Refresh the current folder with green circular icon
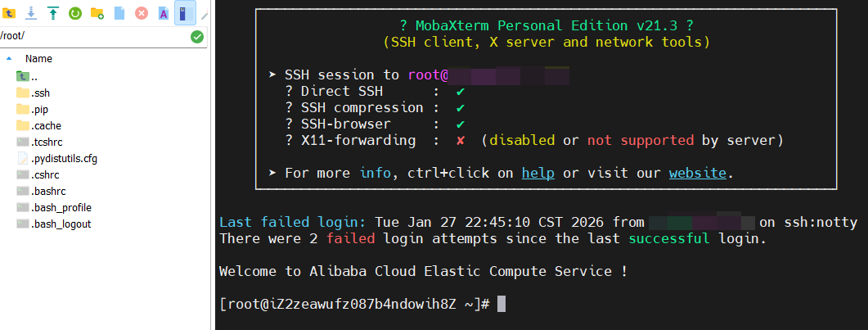868x330 pixels. pyautogui.click(x=74, y=13)
